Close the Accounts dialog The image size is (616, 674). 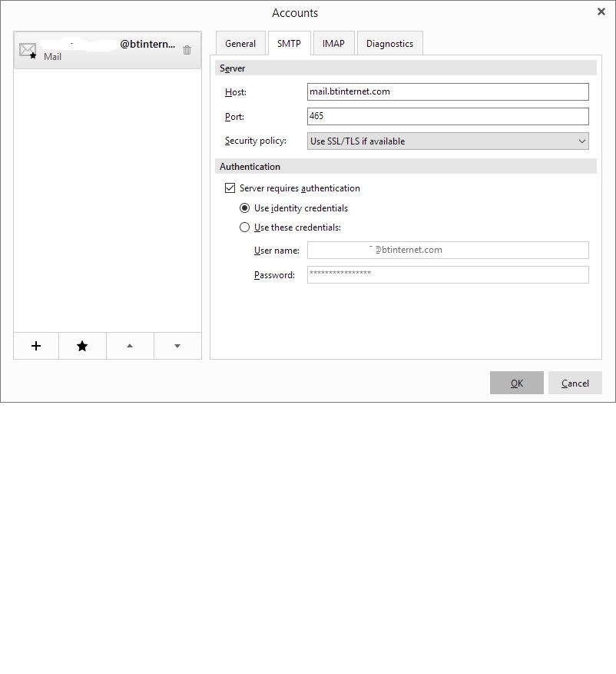(x=601, y=12)
